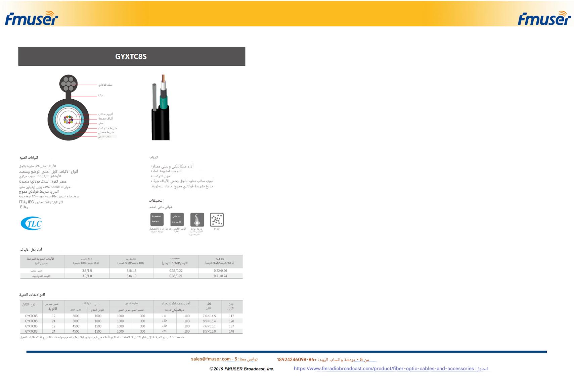Click the 'القيمة النموذجية' row label
Image resolution: width=574 pixels, height=392 pixels.
(41, 276)
